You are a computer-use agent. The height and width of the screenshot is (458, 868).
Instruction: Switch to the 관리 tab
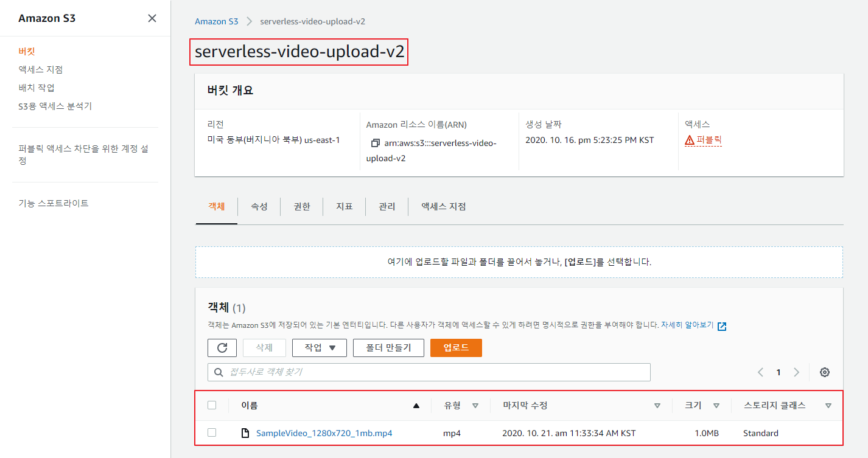(387, 207)
